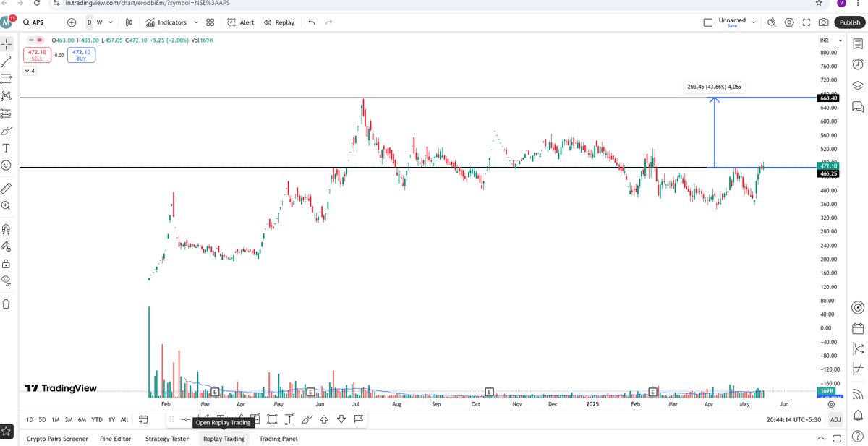Open the alerts clock panel
This screenshot has width=868, height=446.
[x=858, y=65]
